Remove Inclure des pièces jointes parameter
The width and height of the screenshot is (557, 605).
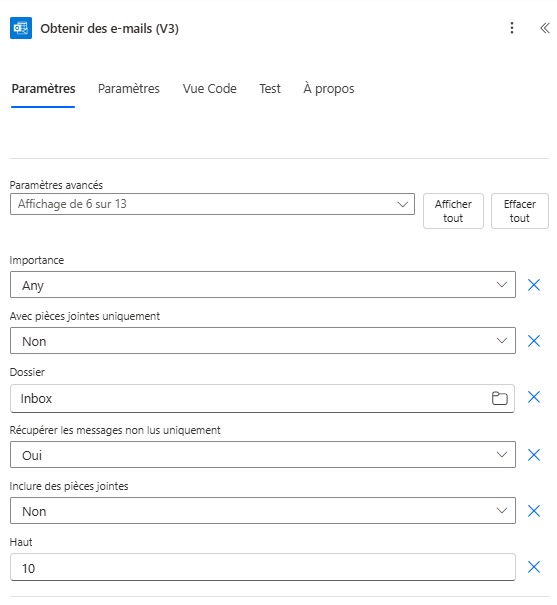(x=534, y=511)
